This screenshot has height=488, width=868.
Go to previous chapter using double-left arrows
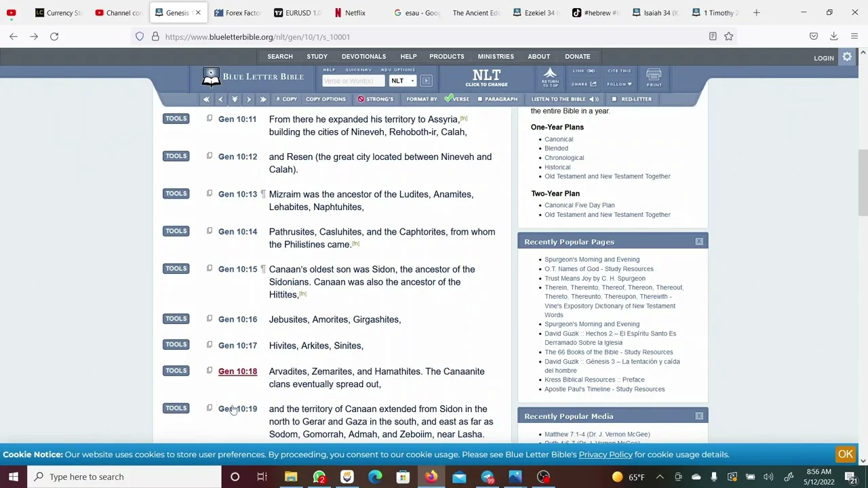tap(206, 99)
